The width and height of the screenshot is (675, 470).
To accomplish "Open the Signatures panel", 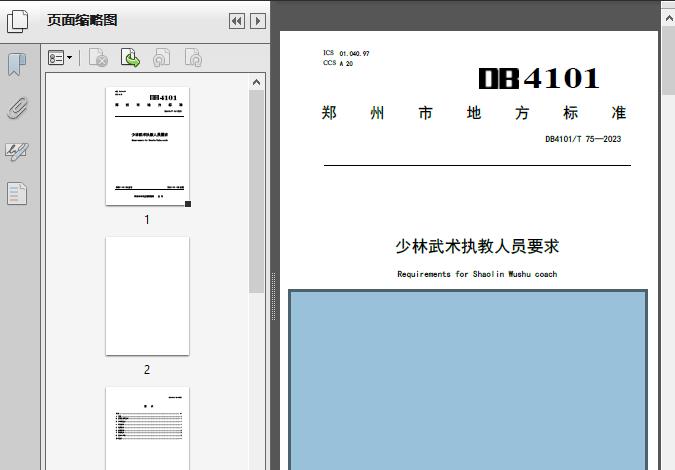I will click(17, 152).
